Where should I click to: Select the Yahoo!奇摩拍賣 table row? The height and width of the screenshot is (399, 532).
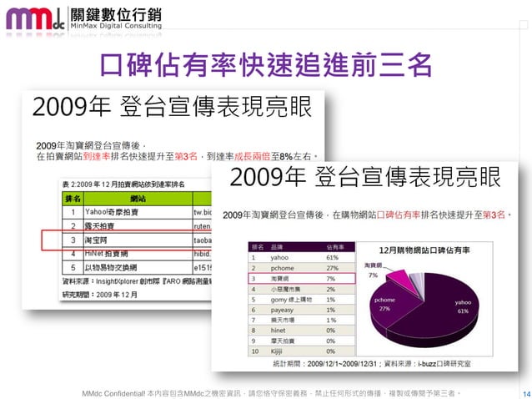click(137, 212)
